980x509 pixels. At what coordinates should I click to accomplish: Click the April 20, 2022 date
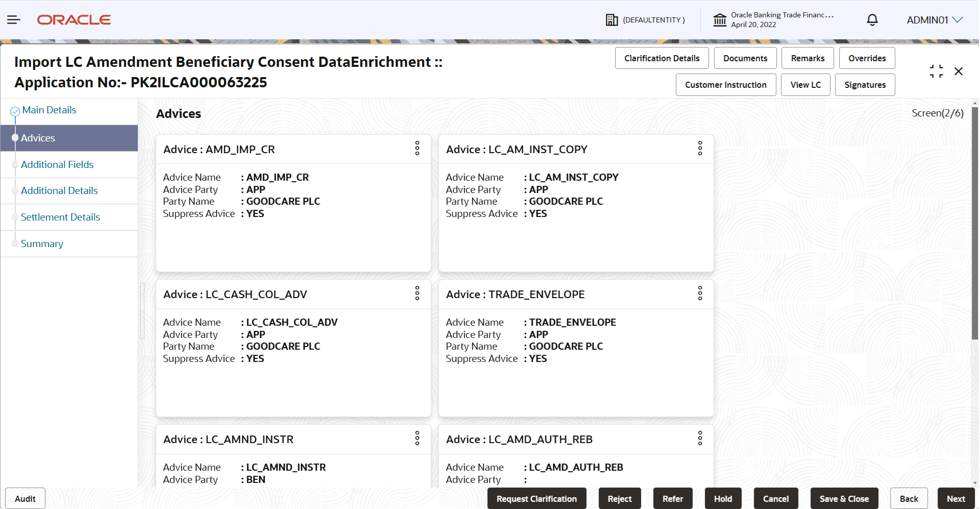pos(753,25)
